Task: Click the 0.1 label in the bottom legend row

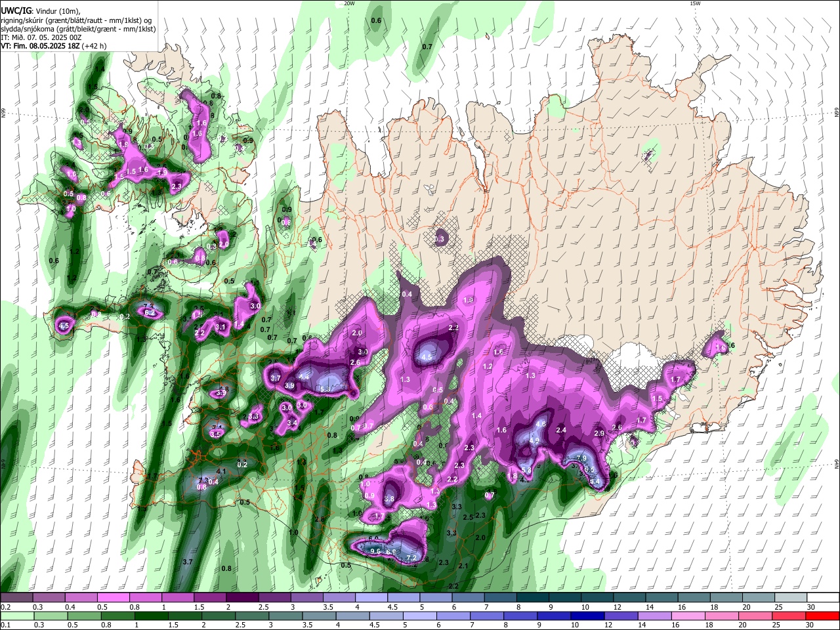Action: [5, 624]
